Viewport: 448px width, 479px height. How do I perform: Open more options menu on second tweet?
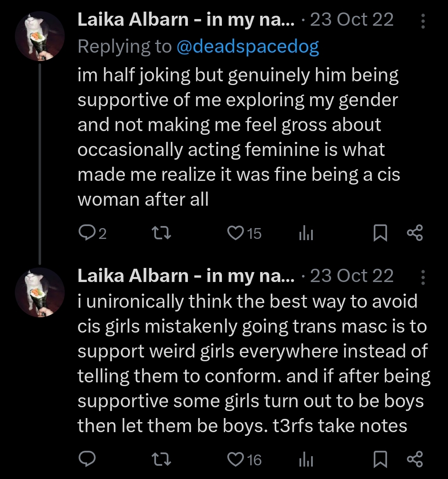click(x=423, y=277)
